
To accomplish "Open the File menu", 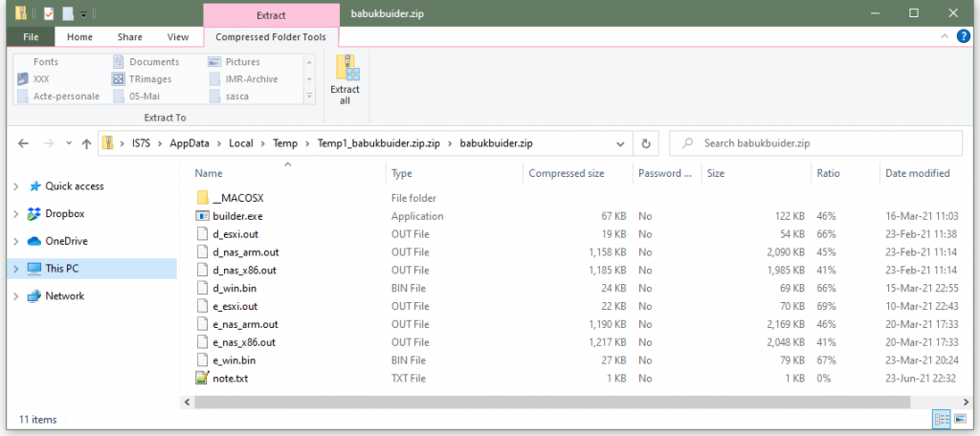I will click(x=31, y=37).
